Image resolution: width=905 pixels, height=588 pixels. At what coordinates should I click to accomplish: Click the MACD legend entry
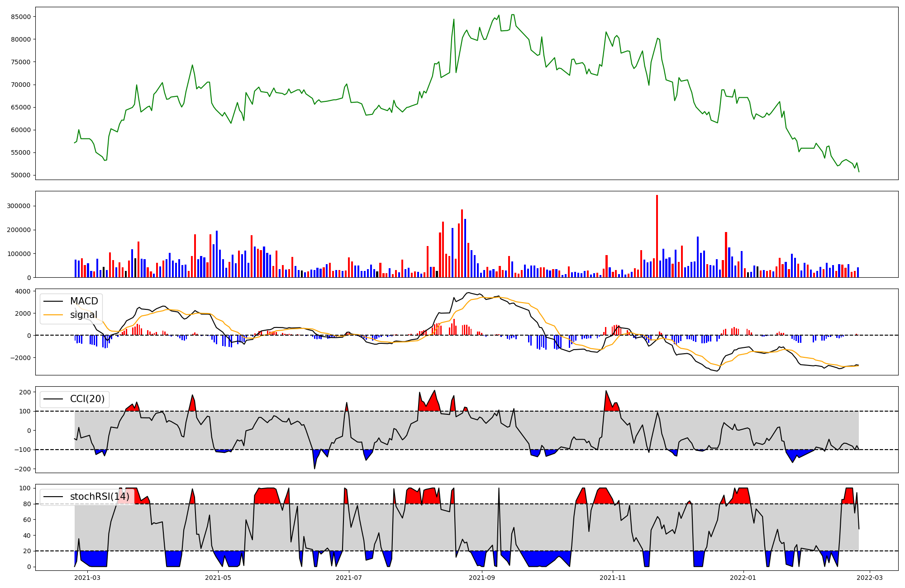[84, 301]
